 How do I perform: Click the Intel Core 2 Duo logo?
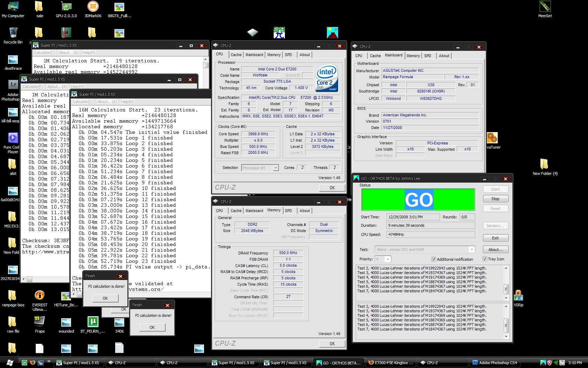pyautogui.click(x=327, y=78)
